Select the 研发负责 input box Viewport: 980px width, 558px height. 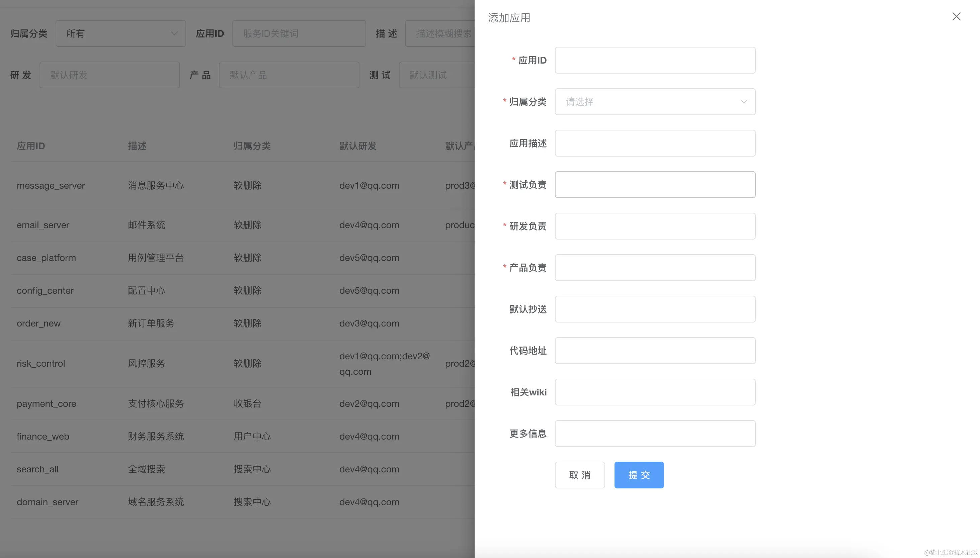654,226
